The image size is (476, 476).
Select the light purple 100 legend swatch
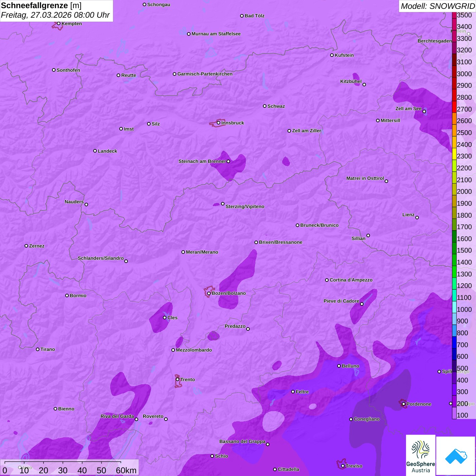[x=454, y=413]
